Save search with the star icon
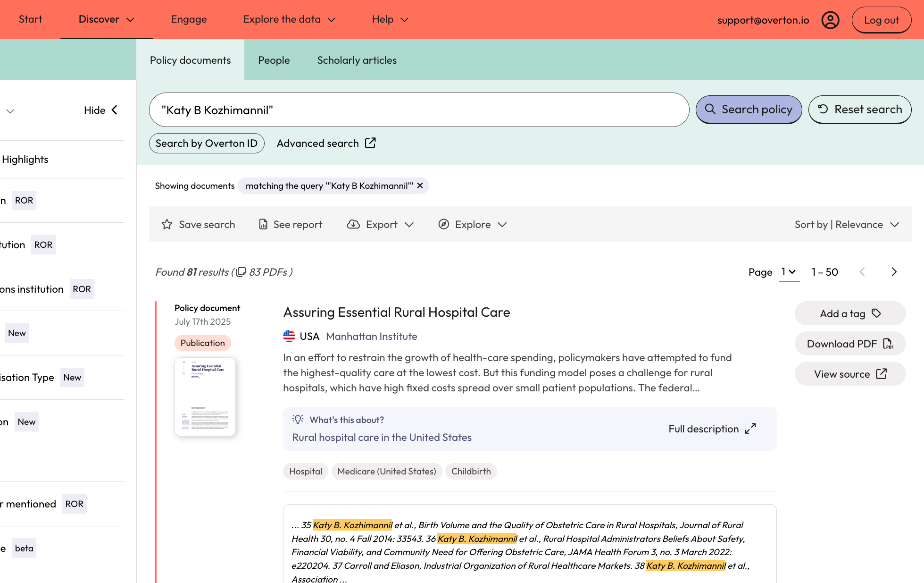924x583 pixels. (166, 224)
